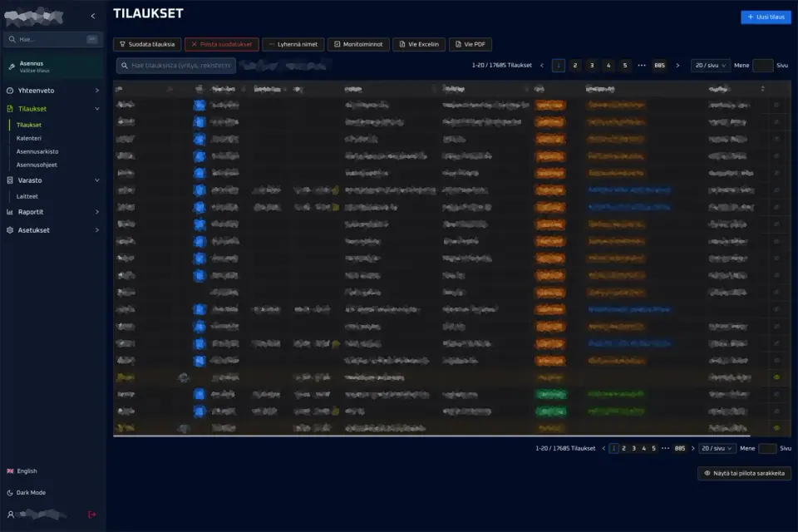Open Kalenteri in the sidebar
The width and height of the screenshot is (798, 532).
coord(29,138)
